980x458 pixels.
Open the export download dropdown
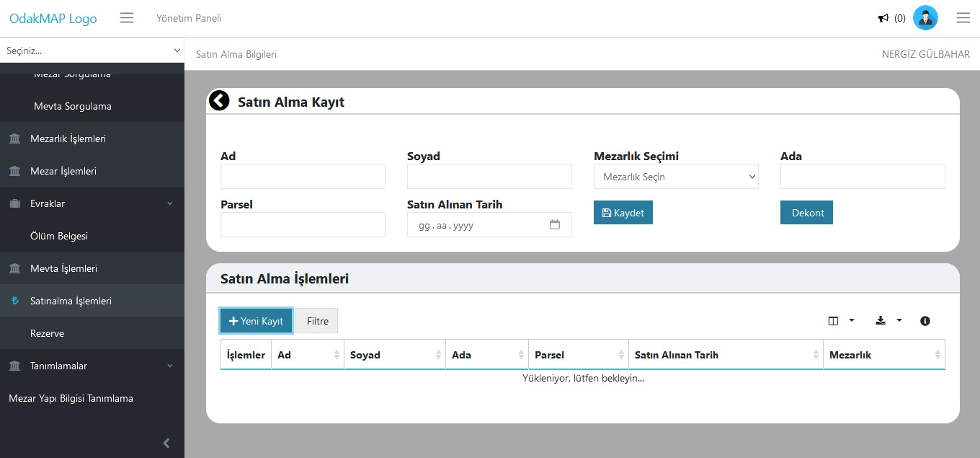pos(888,321)
